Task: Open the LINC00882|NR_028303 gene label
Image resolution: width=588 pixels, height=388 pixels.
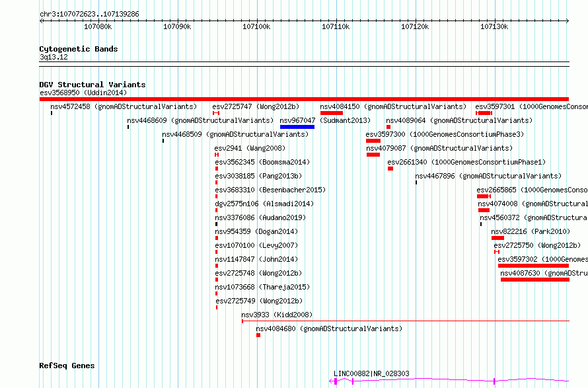Action: pos(371,373)
